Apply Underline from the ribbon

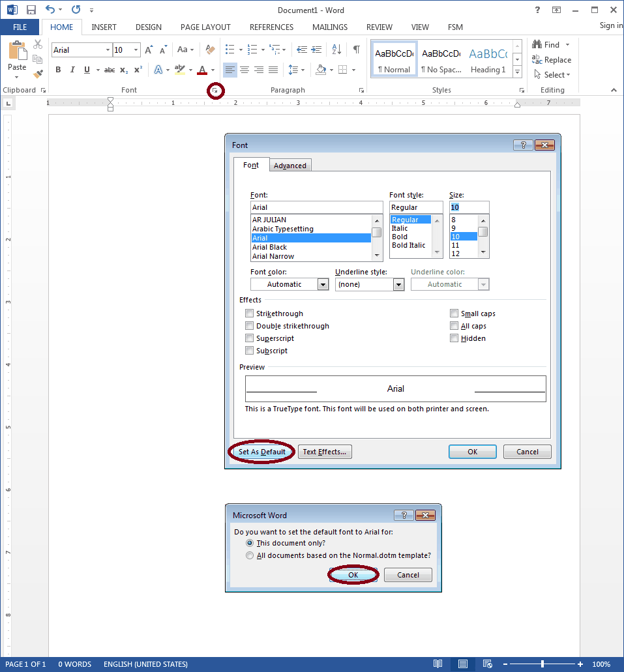point(87,70)
